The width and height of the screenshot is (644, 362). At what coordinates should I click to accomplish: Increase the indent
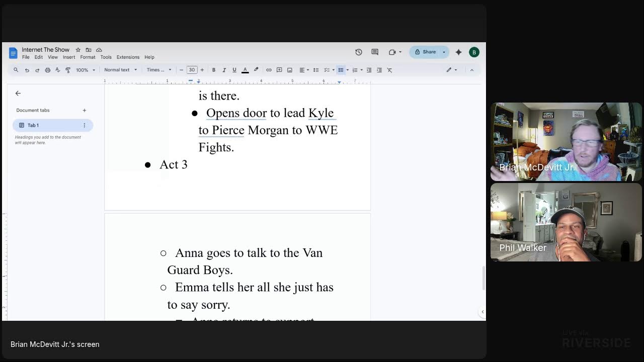(379, 70)
